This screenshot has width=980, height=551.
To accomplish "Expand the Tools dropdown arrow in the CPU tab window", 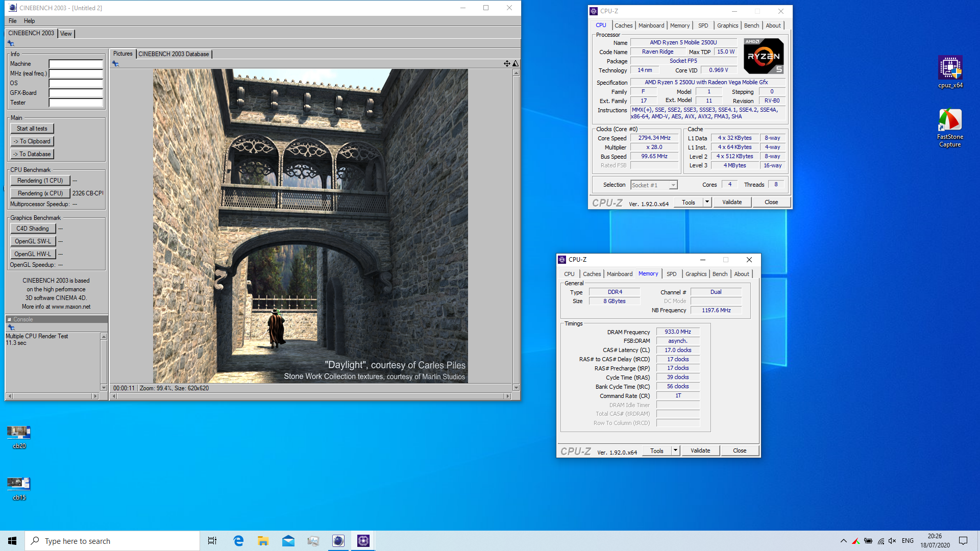I will pos(707,202).
